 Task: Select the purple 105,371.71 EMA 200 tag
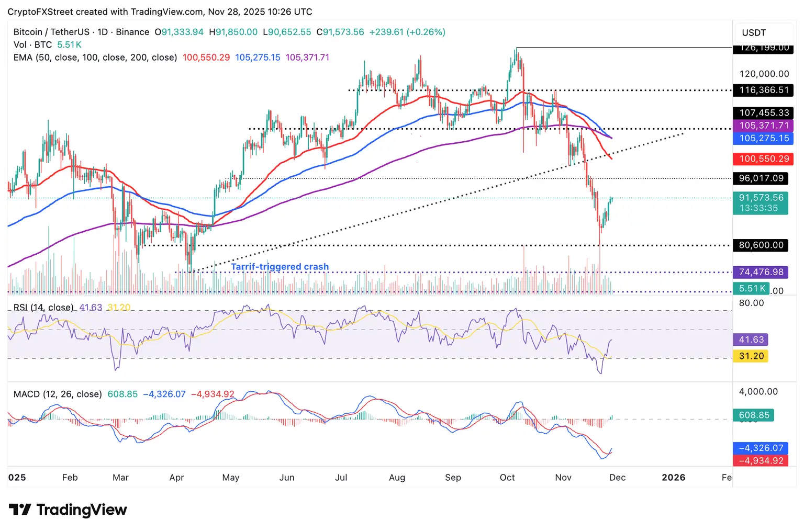point(763,126)
